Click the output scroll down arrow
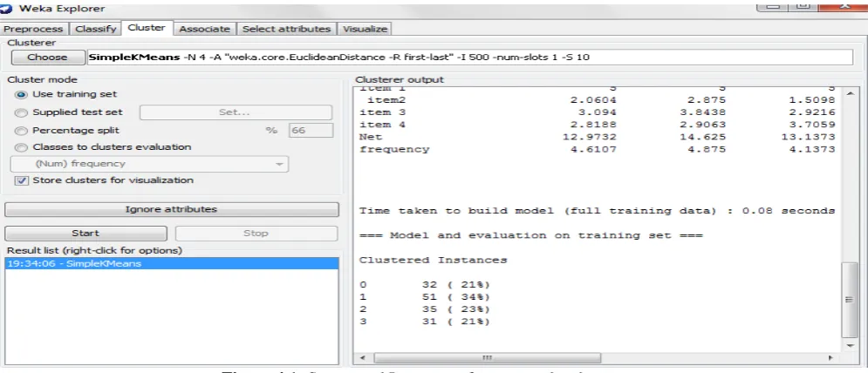868x373 pixels. click(x=851, y=345)
